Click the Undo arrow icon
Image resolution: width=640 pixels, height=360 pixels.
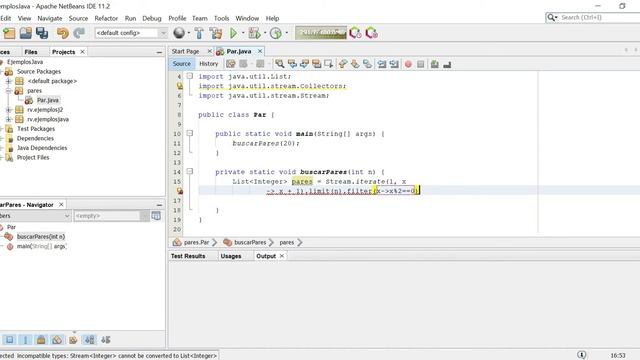(x=62, y=33)
